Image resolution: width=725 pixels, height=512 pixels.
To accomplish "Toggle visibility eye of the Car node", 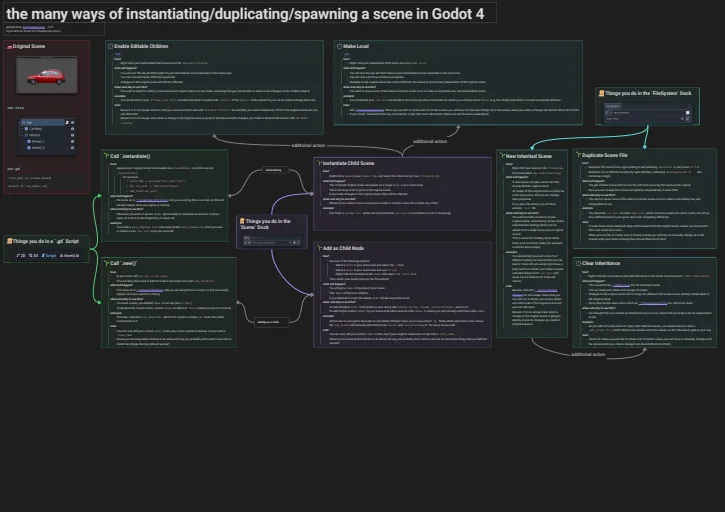I will [x=72, y=123].
